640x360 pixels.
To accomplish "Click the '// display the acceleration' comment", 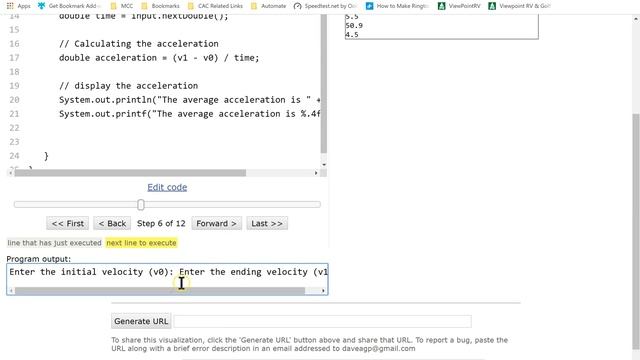I will pyautogui.click(x=129, y=86).
